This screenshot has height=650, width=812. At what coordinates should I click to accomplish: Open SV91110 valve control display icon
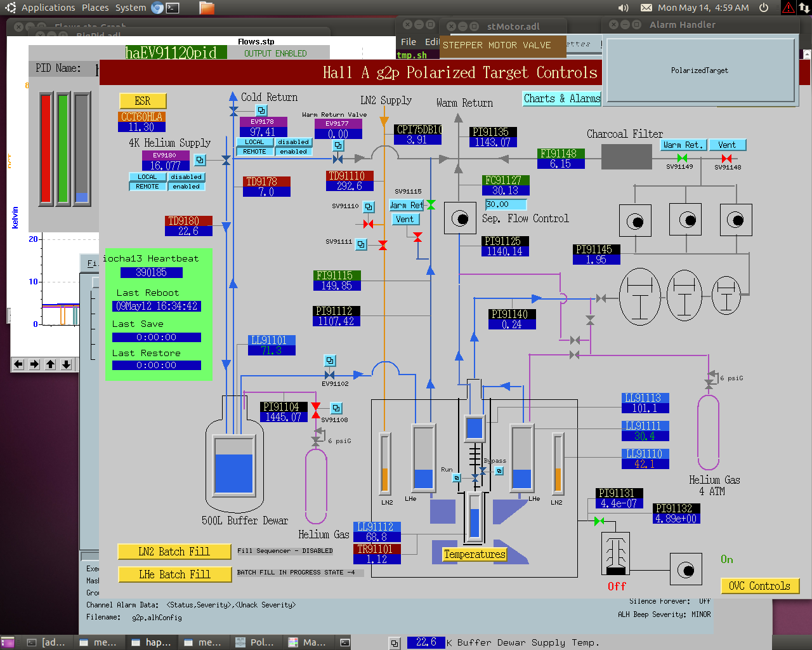coord(369,206)
